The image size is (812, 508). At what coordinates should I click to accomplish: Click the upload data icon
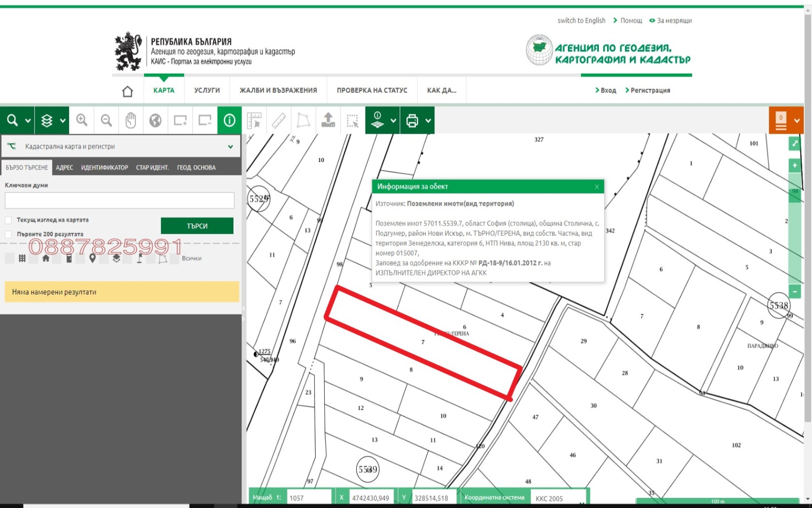click(x=327, y=120)
